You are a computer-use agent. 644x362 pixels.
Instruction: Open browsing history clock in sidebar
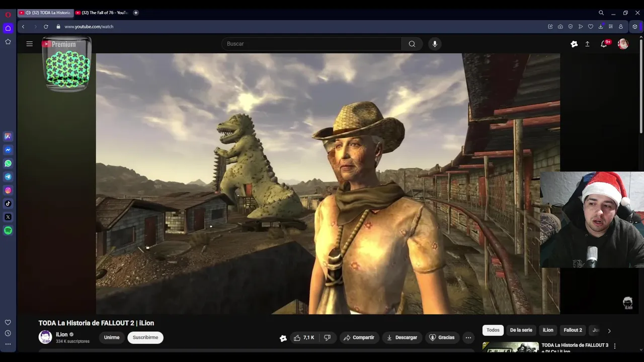click(8, 333)
